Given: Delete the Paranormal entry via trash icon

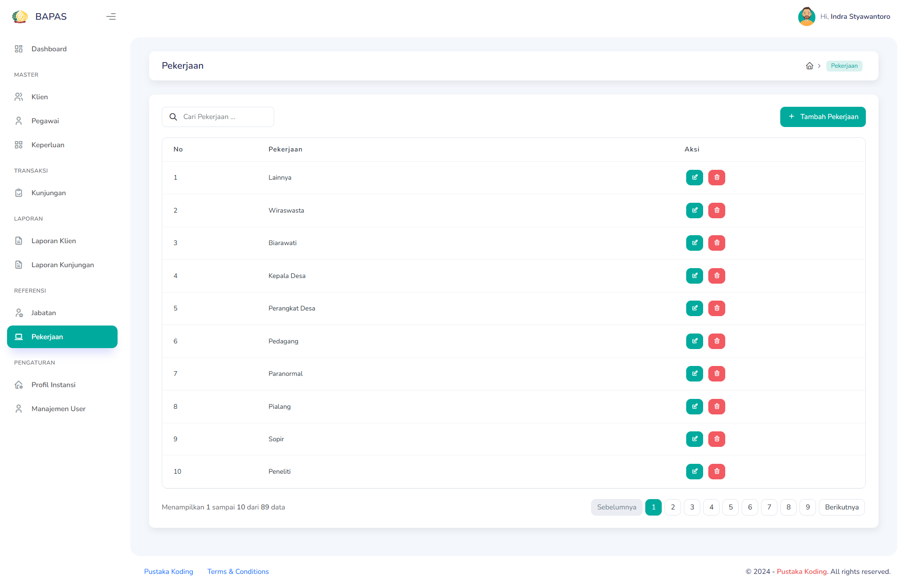Looking at the screenshot, I should [716, 373].
